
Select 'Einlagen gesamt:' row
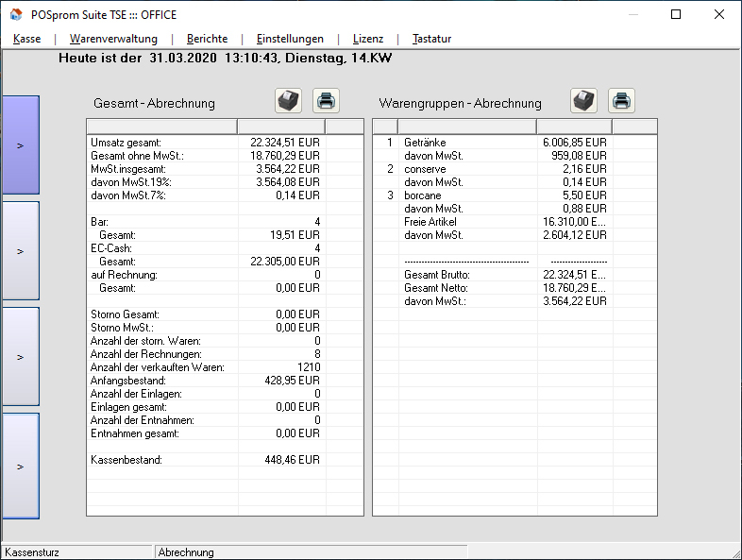(226, 407)
